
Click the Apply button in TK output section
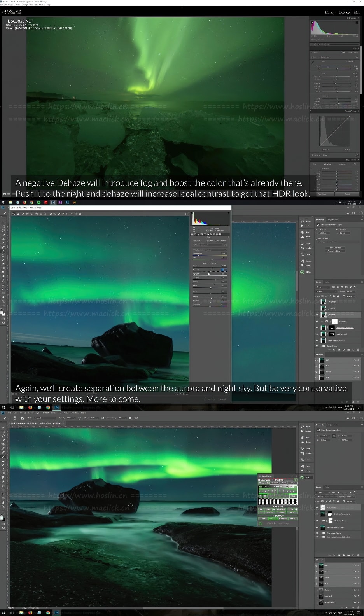(293, 518)
